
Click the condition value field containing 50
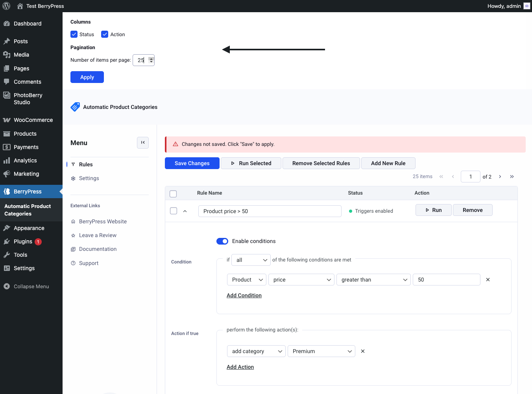pos(447,280)
